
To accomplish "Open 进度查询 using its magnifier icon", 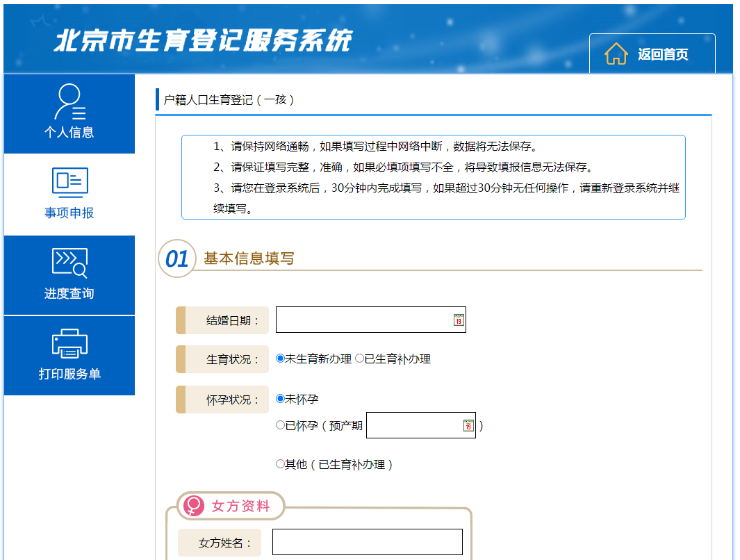I will 68,263.
